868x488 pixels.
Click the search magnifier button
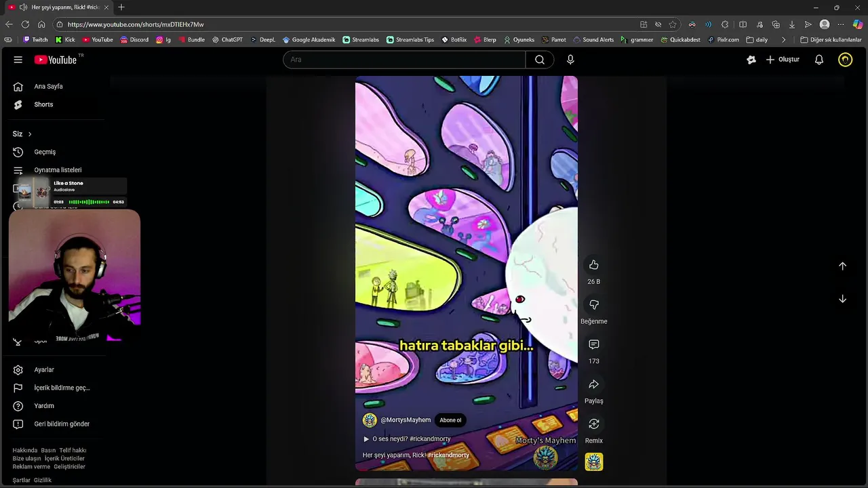coord(540,60)
